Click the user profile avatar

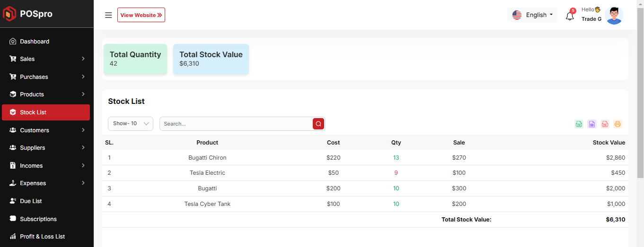click(x=614, y=15)
